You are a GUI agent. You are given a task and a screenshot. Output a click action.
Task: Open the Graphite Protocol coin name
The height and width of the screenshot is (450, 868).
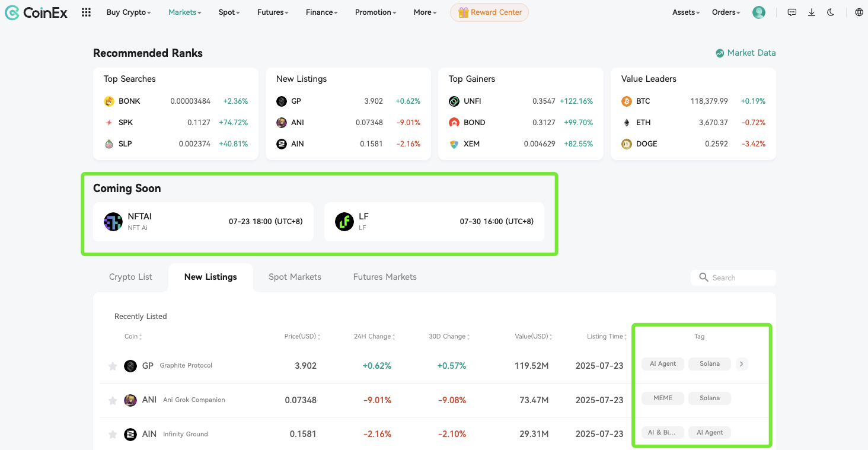point(186,366)
